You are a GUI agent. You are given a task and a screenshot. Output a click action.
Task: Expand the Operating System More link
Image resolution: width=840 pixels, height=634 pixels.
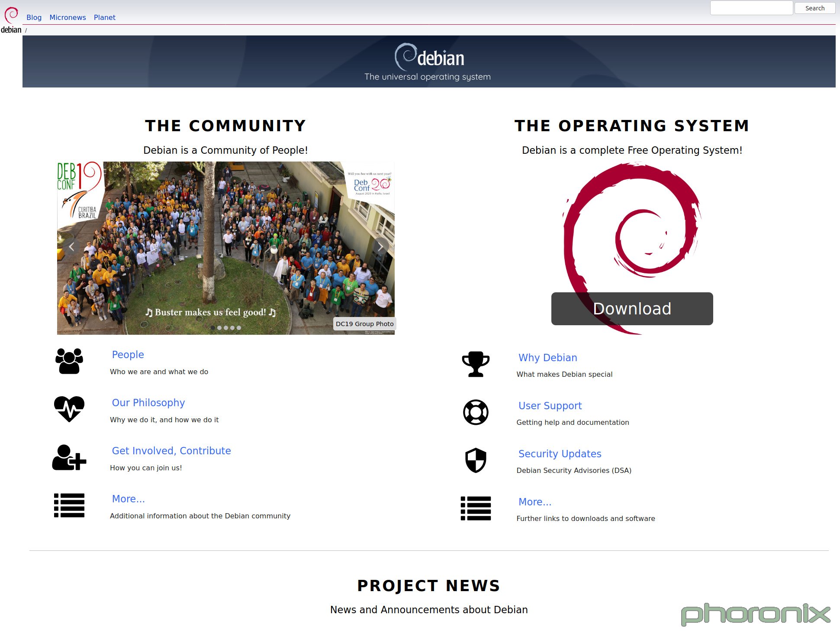tap(534, 502)
